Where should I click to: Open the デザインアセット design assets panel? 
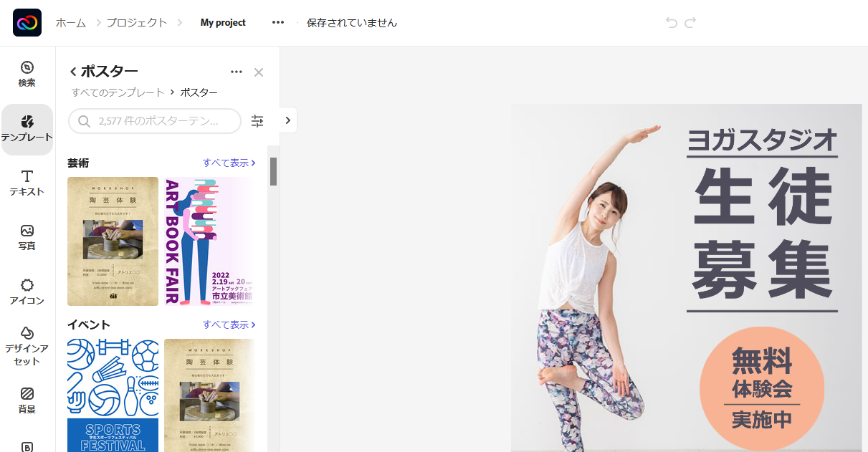(27, 345)
